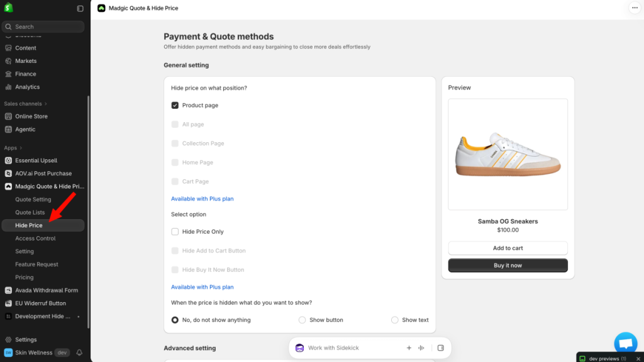Select the Show button radio option

pyautogui.click(x=303, y=320)
